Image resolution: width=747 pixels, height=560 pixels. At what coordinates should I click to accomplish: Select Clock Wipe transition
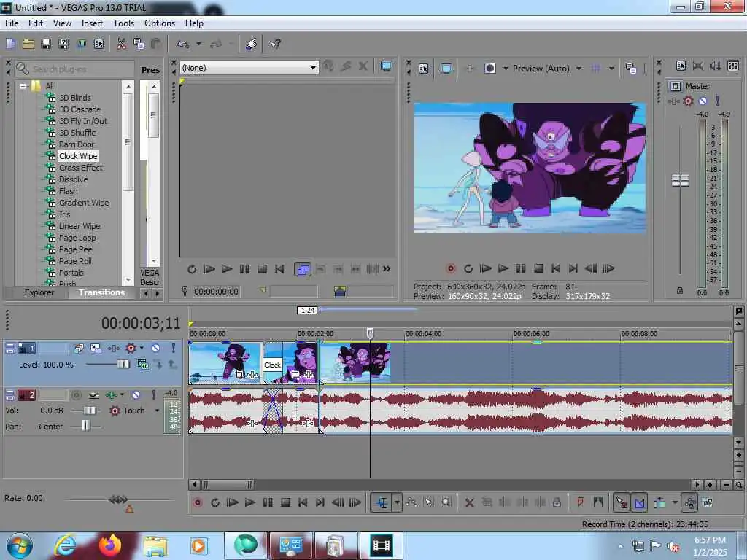pos(78,156)
